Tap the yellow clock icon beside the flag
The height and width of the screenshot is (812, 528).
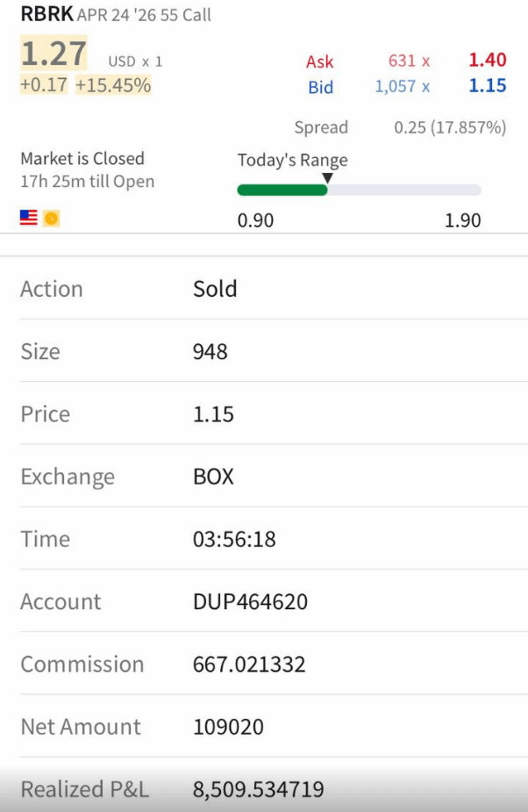(x=51, y=218)
